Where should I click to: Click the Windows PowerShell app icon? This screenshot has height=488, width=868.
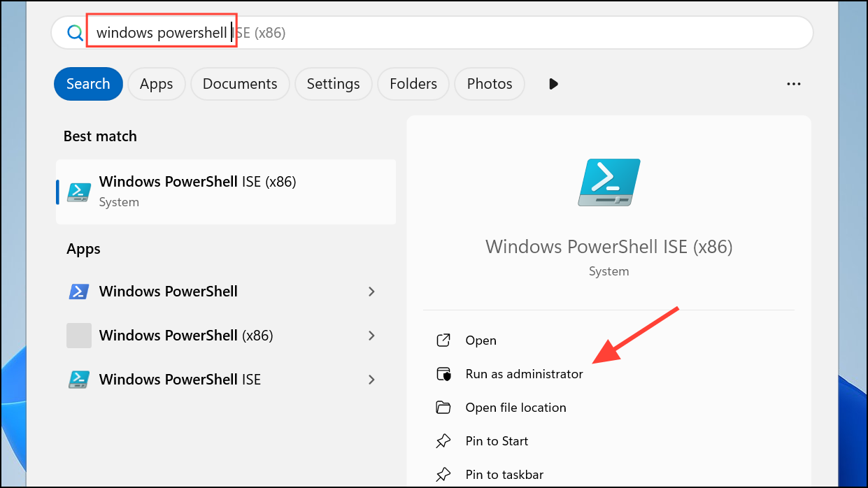pyautogui.click(x=79, y=292)
